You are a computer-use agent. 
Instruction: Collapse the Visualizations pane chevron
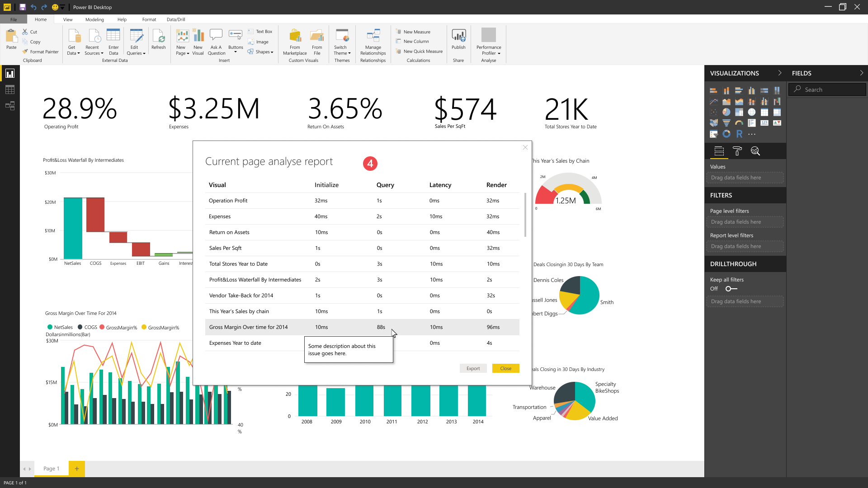[x=779, y=73]
